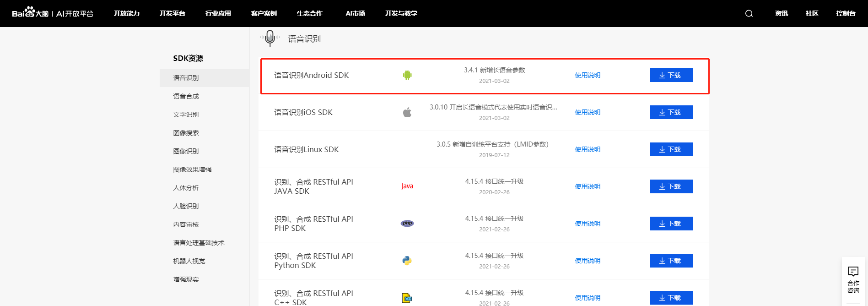The width and height of the screenshot is (868, 306).
Task: Open 使用说明 for Linux SDK
Action: coord(588,149)
